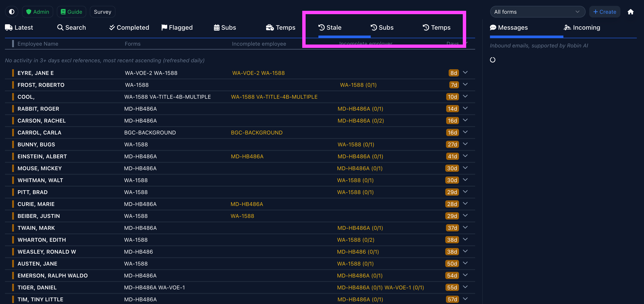The width and height of the screenshot is (644, 304).
Task: Open the All forms dropdown
Action: click(537, 12)
